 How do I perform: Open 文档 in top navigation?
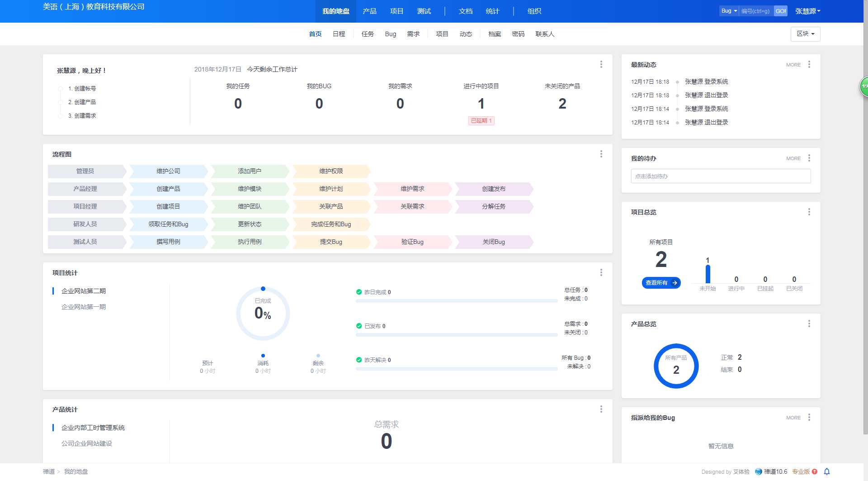(x=465, y=11)
